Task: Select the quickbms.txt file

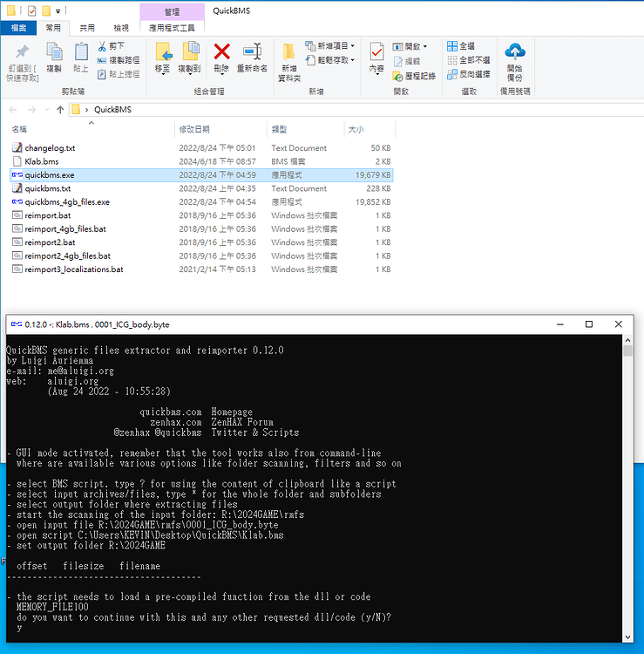Action: click(x=201, y=188)
